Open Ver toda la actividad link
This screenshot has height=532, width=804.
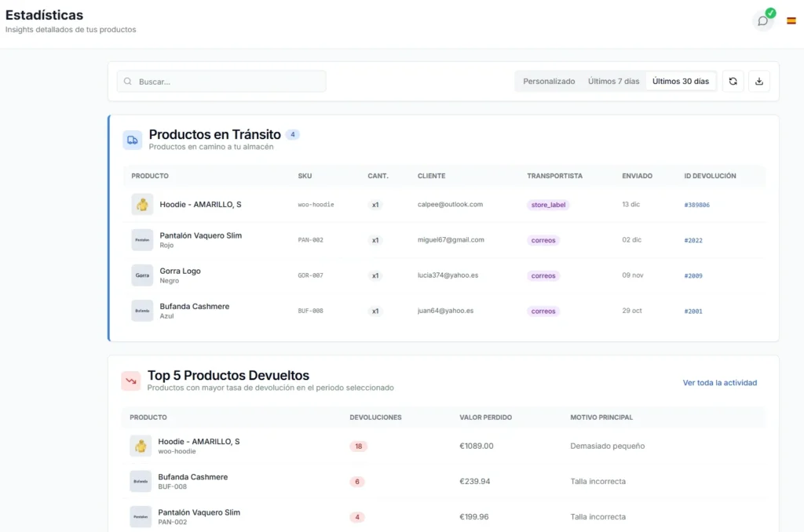(x=719, y=383)
